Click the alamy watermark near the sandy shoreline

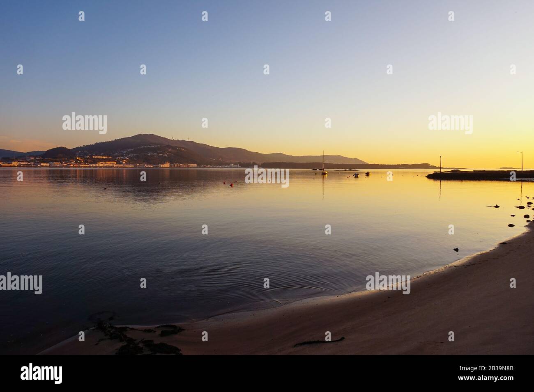pyautogui.click(x=388, y=283)
